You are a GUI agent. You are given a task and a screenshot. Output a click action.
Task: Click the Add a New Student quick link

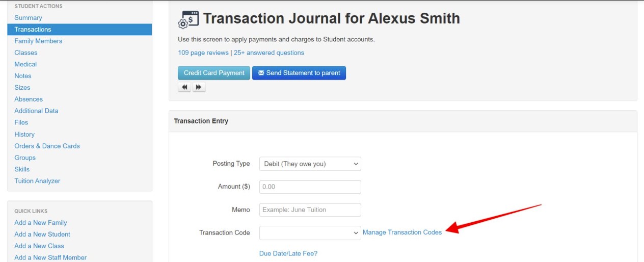pos(42,234)
